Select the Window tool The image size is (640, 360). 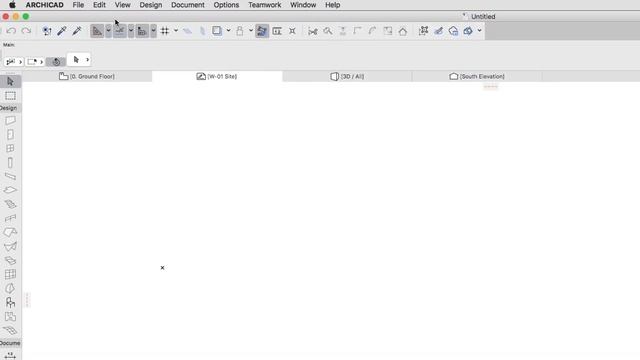pos(10,148)
